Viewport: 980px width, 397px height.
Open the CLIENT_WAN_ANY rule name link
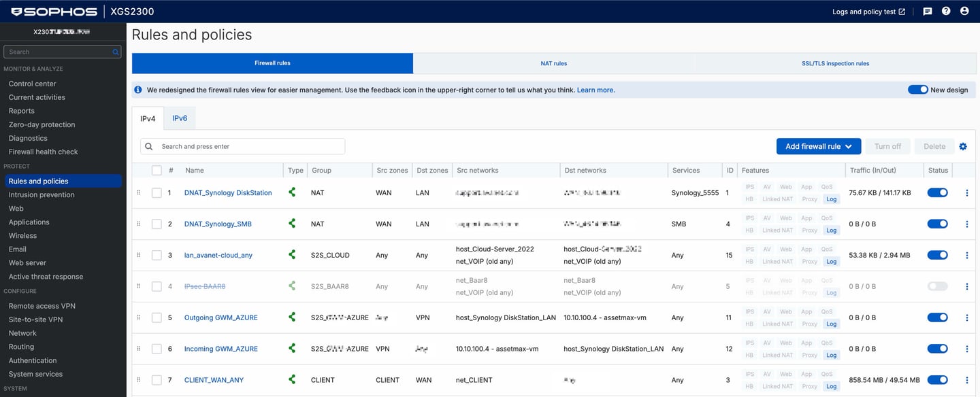click(x=214, y=380)
